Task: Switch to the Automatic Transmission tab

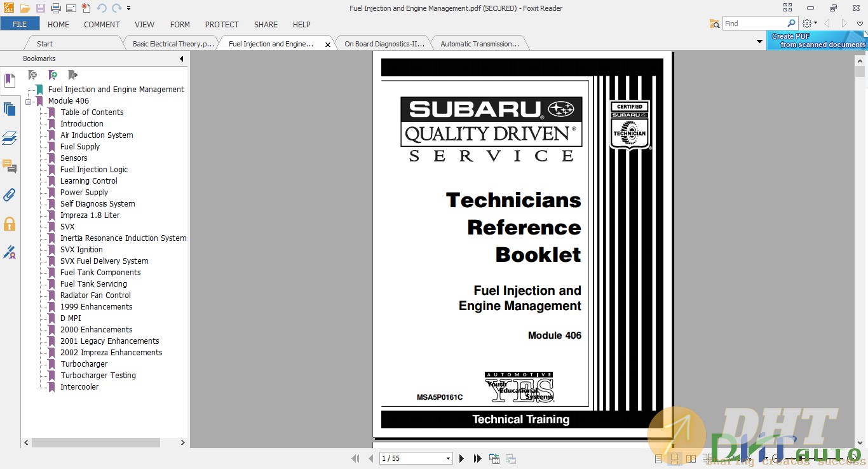Action: click(480, 44)
